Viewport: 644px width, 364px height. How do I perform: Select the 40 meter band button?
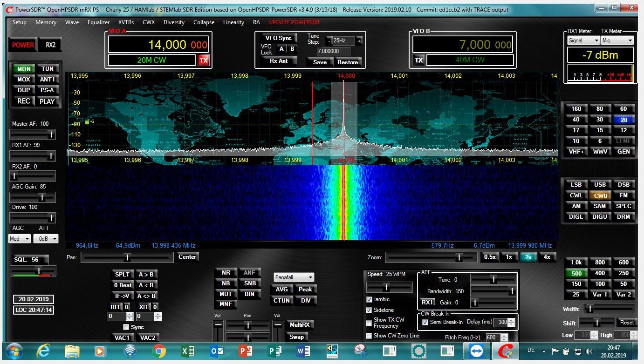(x=576, y=120)
